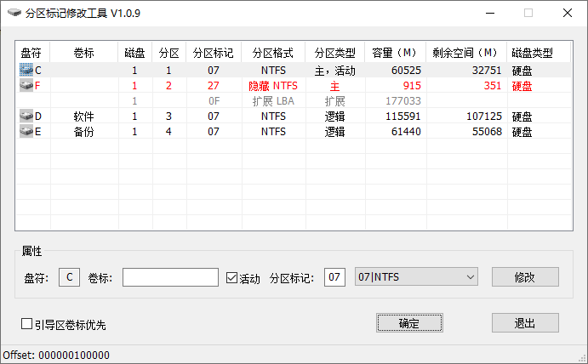The width and height of the screenshot is (588, 364).
Task: Click the 分区格式 column header
Action: 273,53
